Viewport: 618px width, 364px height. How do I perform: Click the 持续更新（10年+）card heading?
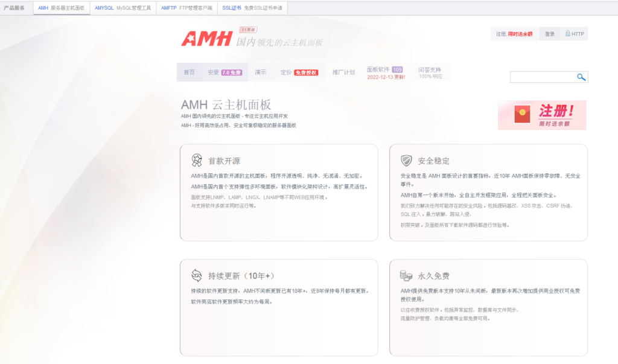pos(241,276)
